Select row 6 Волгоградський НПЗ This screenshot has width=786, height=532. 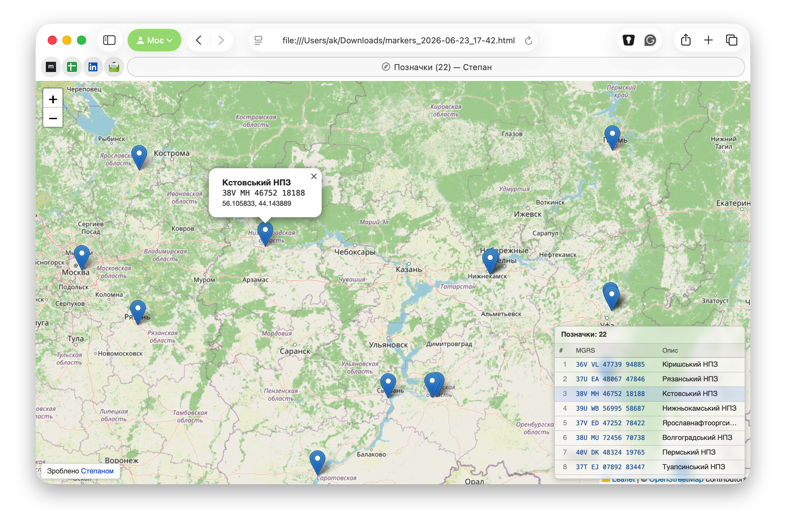pos(649,438)
